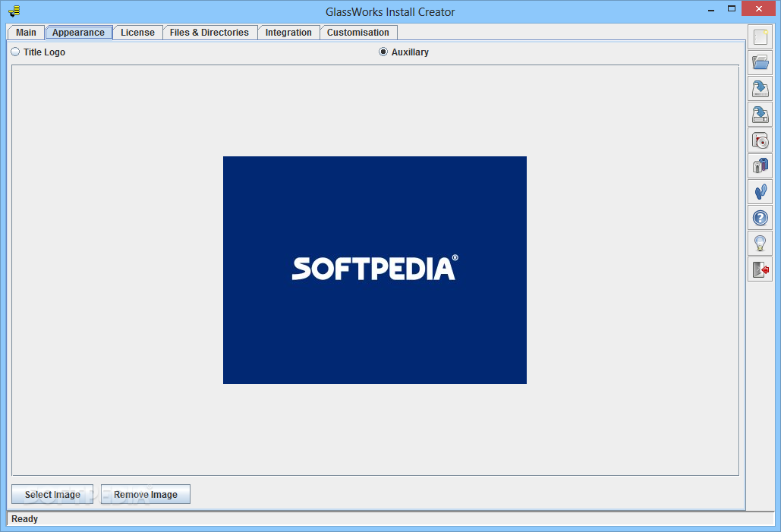Open the Appearance tab
781x532 pixels.
click(79, 33)
